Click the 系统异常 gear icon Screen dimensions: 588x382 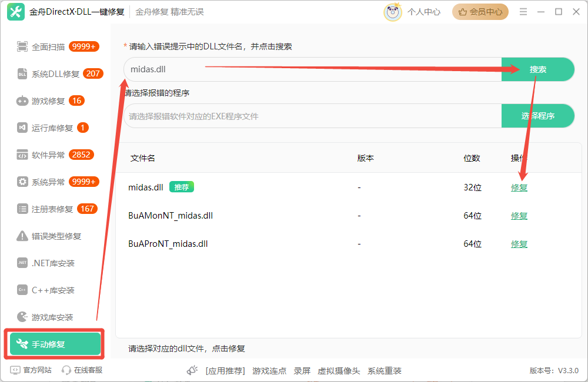[x=22, y=182]
